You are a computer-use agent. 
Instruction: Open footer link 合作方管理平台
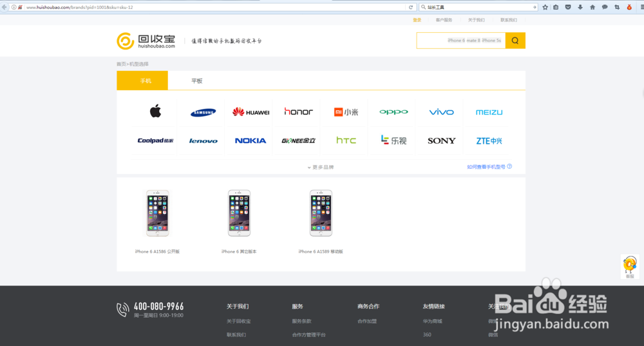[309, 335]
